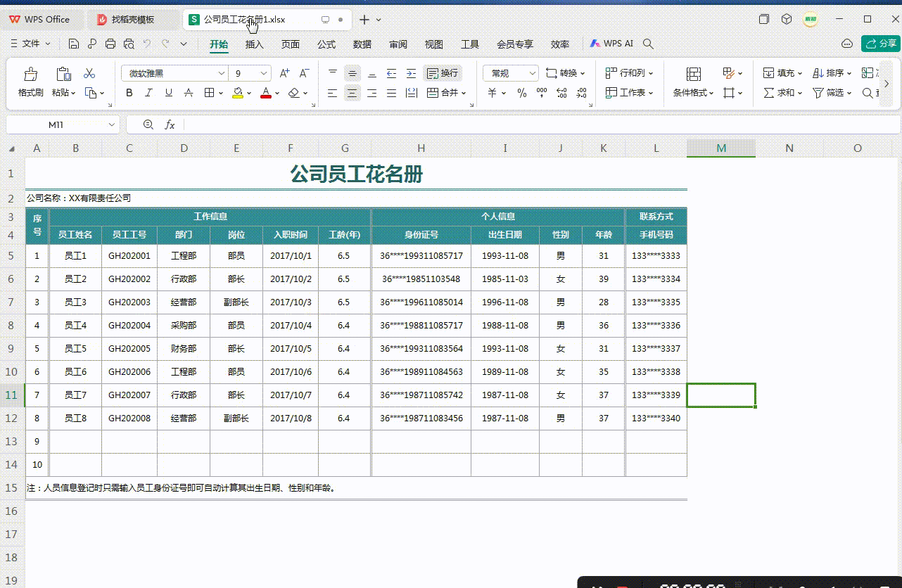The width and height of the screenshot is (902, 588).
Task: Click the Redo arrow icon
Action: point(165,44)
